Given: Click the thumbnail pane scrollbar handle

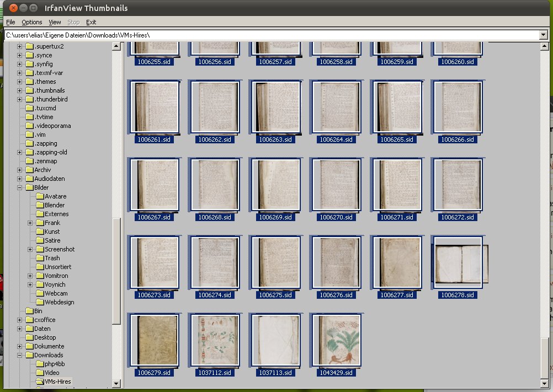Looking at the screenshot, I should (544, 358).
